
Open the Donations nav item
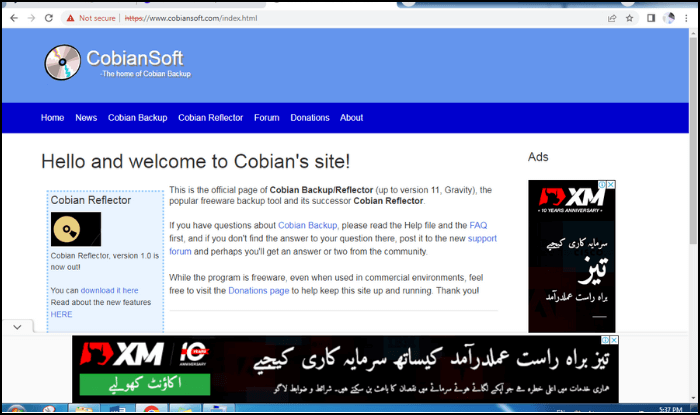tap(310, 118)
